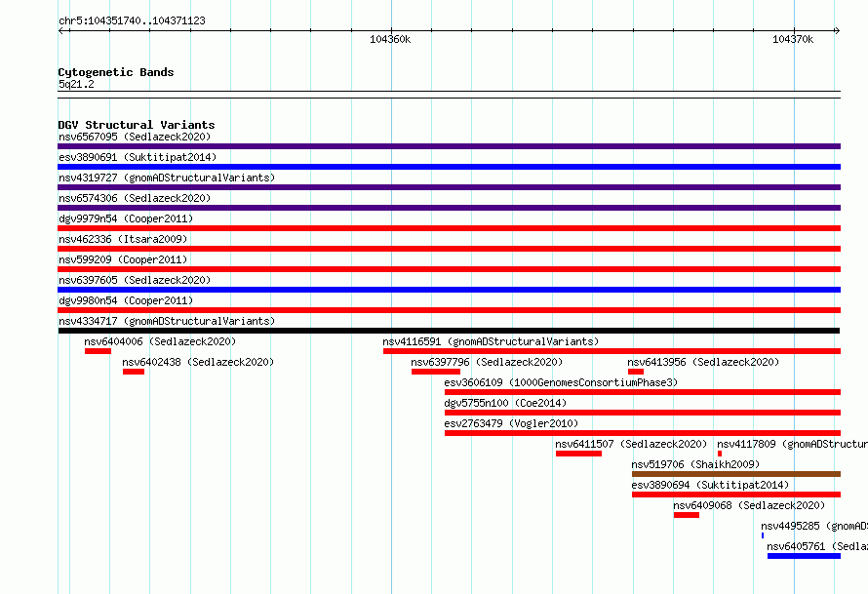Click the black bar under nsv4334717
This screenshot has height=594, width=868.
(x=449, y=331)
